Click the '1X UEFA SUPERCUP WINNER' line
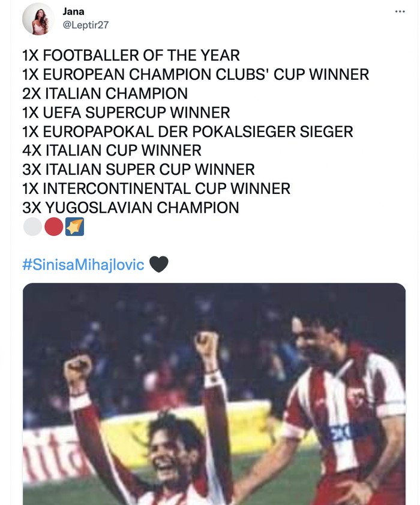 tap(126, 112)
